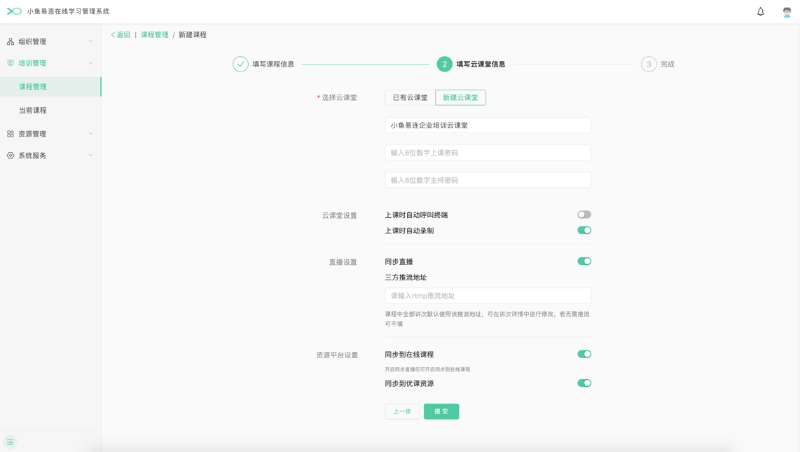The height and width of the screenshot is (452, 800).
Task: Click 新建课程 breadcrumb text
Action: (x=192, y=35)
